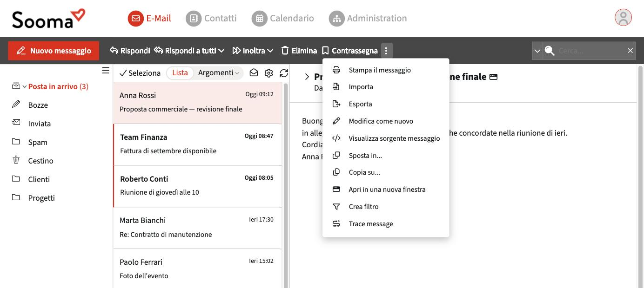644x288 pixels.
Task: Open Marta Bianchi's Contratto message
Action: [197, 228]
